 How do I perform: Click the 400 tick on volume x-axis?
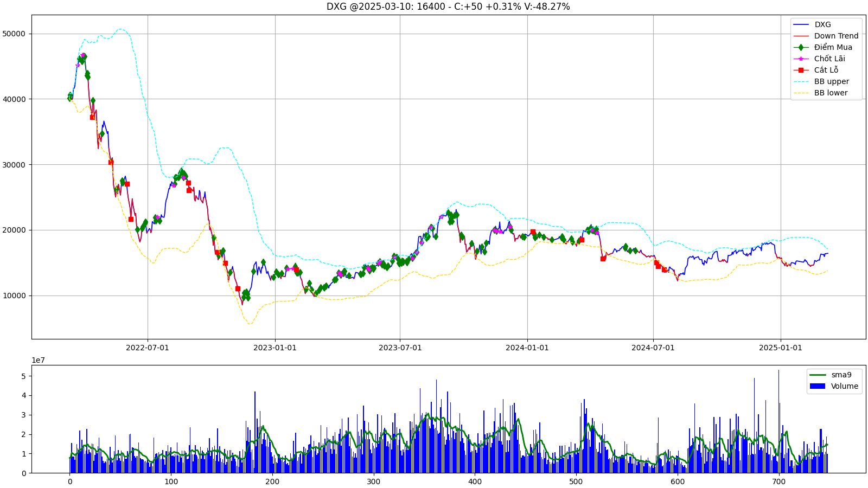pos(475,481)
